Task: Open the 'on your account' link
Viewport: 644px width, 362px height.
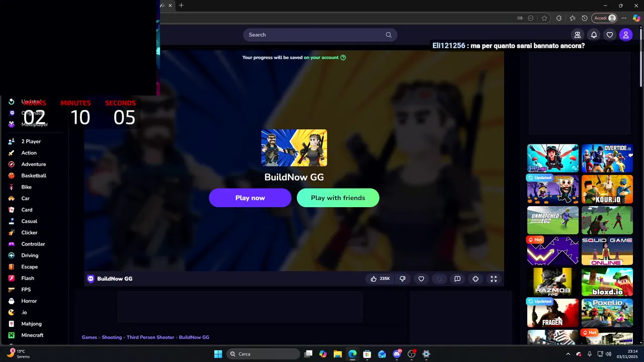Action: 321,57
